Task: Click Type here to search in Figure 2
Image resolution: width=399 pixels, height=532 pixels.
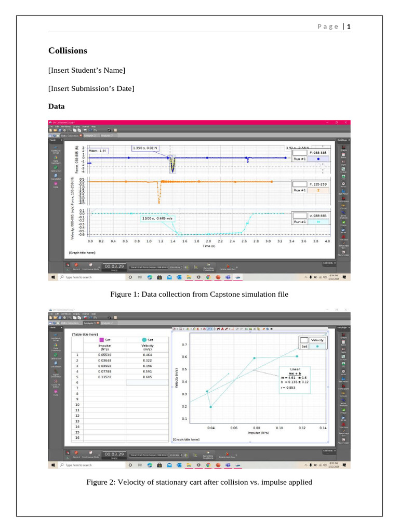Action: [x=92, y=465]
